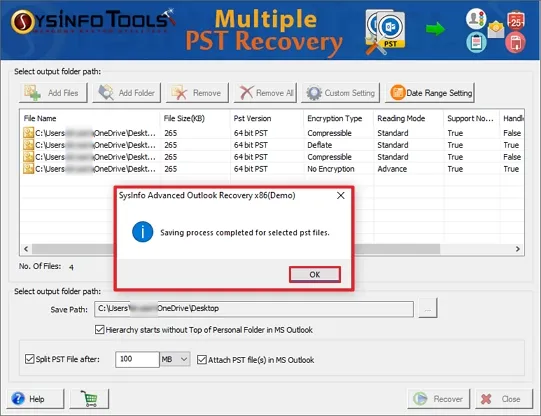Screen dimensions: 541x416
Task: Click the Add Files plus icon
Action: pos(32,93)
